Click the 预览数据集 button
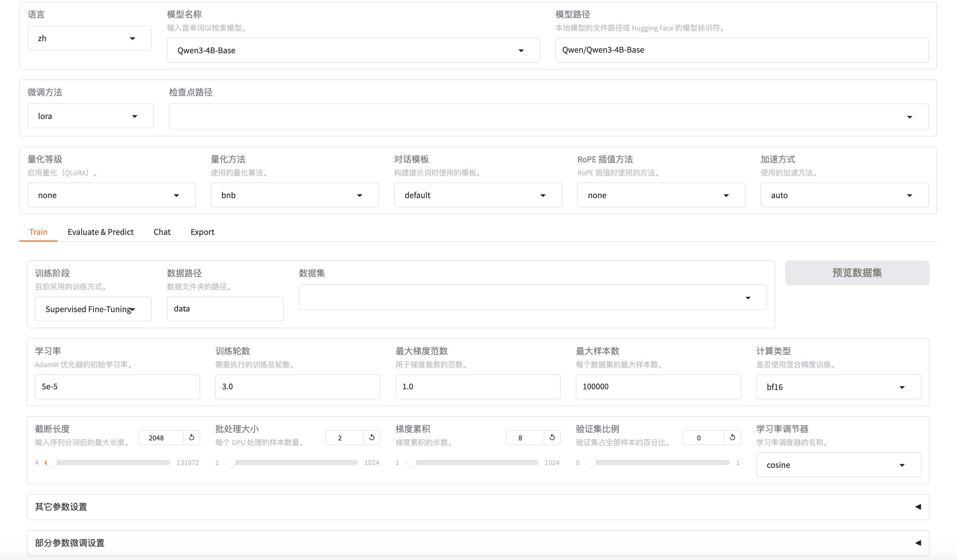The height and width of the screenshot is (560, 957). coord(857,273)
